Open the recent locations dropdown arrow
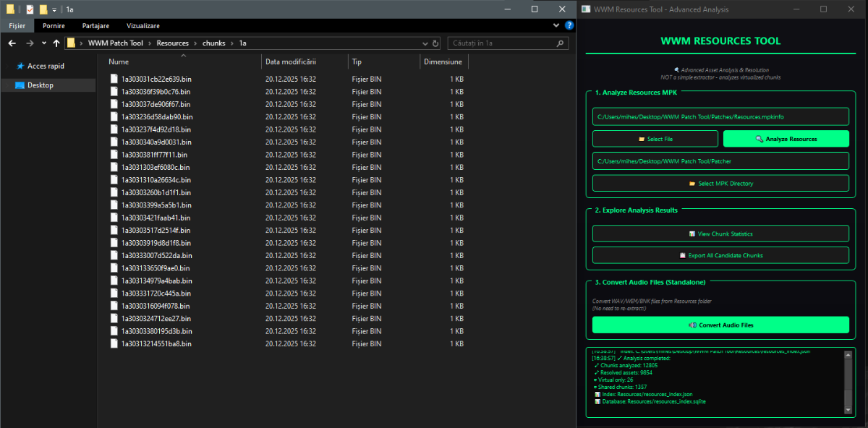Screen dimensions: 868x428 (43, 43)
